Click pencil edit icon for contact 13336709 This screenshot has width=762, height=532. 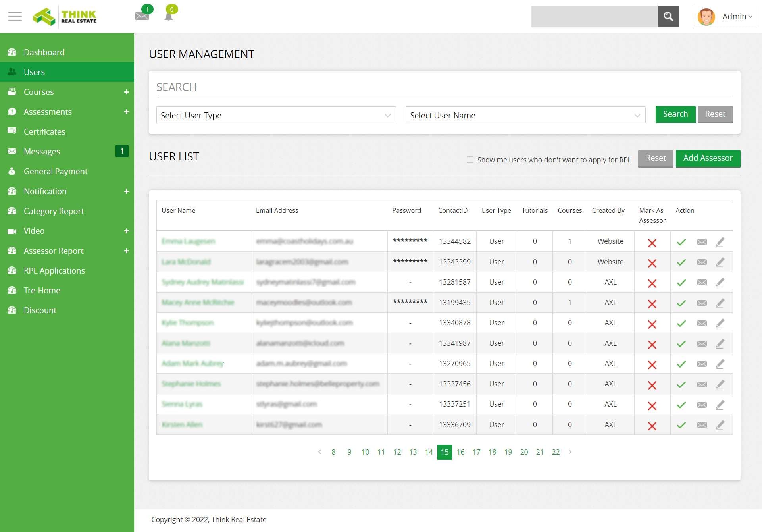click(x=720, y=425)
